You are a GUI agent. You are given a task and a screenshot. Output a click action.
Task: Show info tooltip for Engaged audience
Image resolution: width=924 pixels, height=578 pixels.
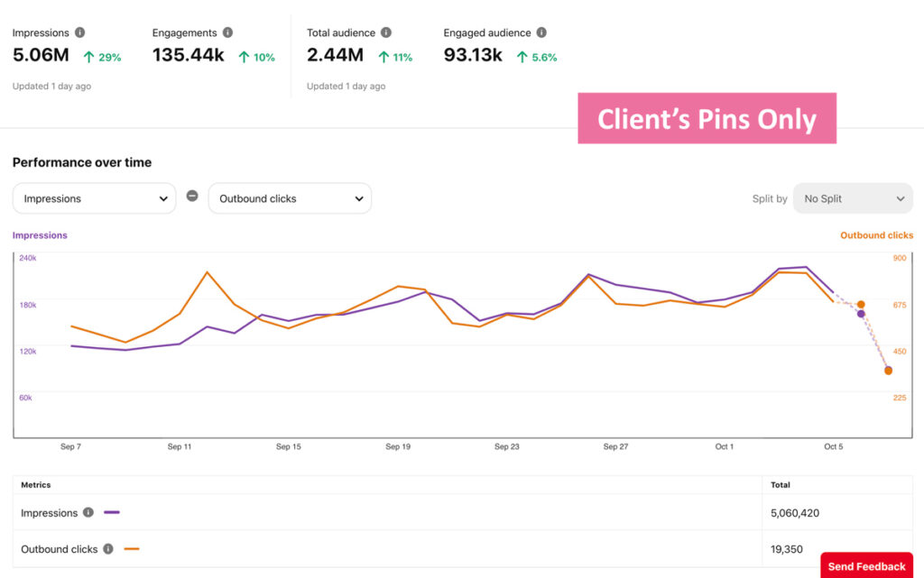click(541, 32)
